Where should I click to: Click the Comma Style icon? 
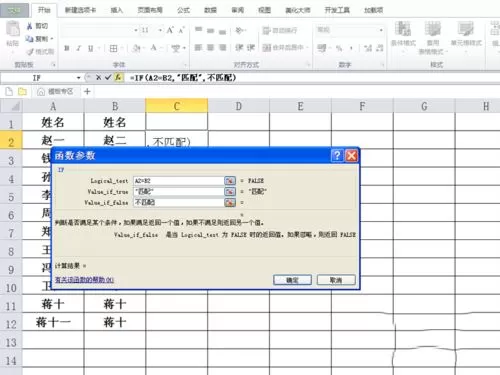tap(351, 48)
